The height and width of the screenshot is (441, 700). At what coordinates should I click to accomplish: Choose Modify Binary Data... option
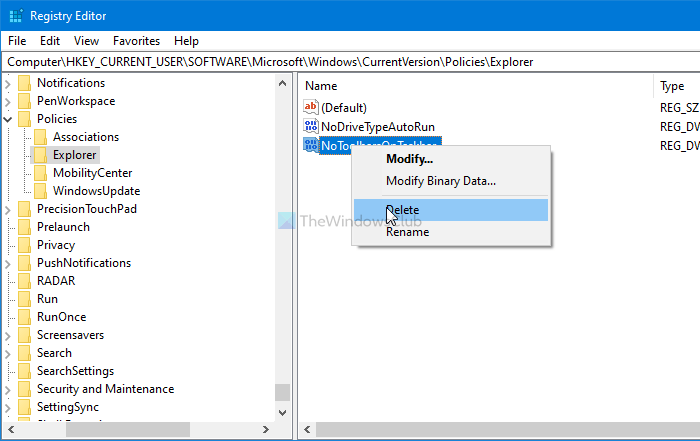tap(451, 181)
